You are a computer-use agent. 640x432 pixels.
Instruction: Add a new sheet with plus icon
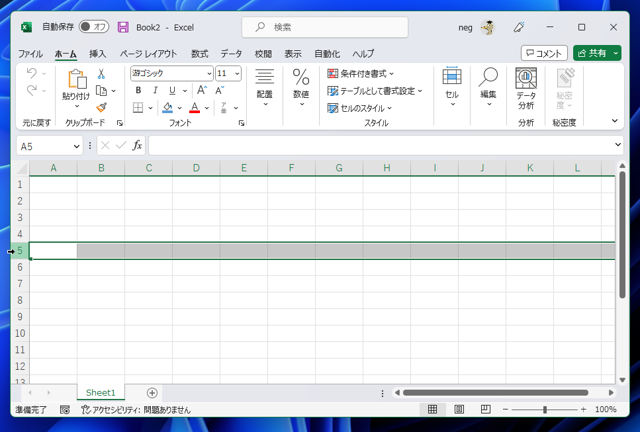point(152,393)
